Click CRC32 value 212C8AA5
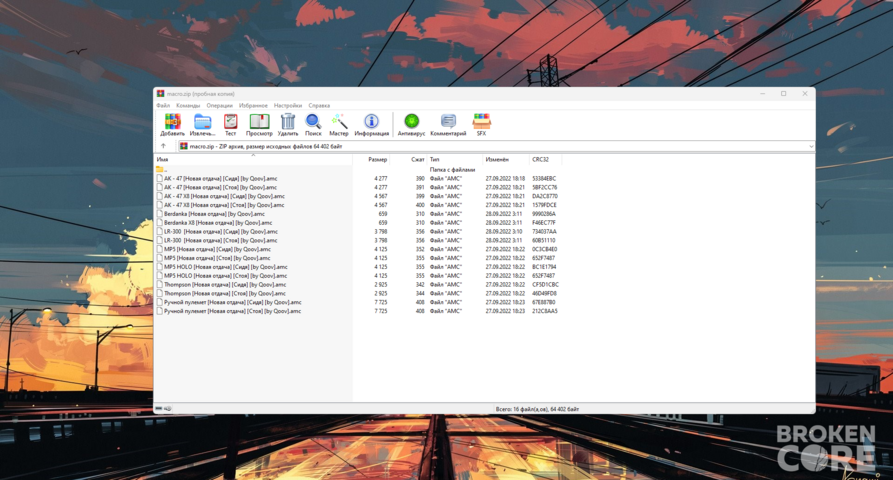The height and width of the screenshot is (480, 893). click(x=545, y=311)
